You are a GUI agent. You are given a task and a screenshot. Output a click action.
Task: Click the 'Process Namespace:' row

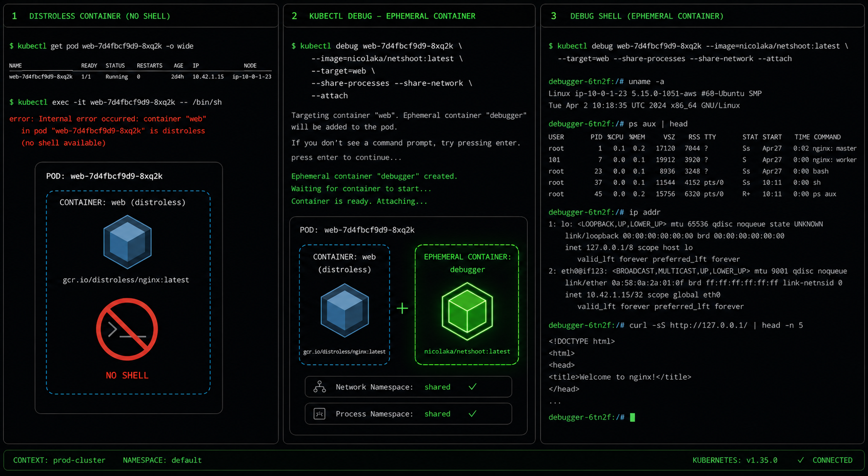(x=408, y=413)
